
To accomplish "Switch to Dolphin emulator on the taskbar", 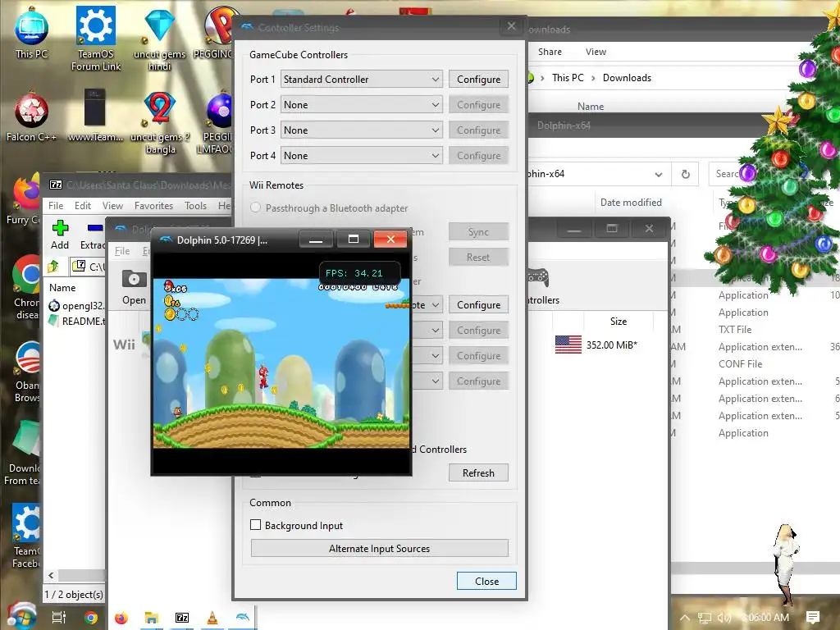I will [242, 618].
